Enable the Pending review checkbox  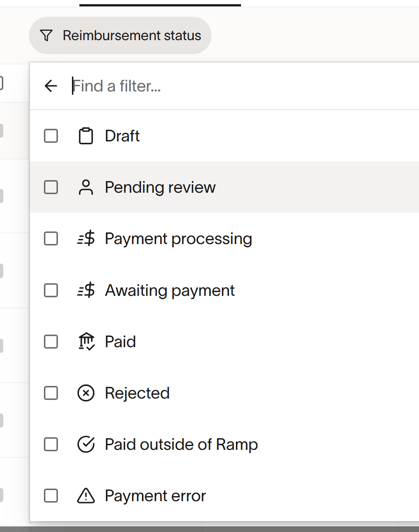tap(51, 188)
